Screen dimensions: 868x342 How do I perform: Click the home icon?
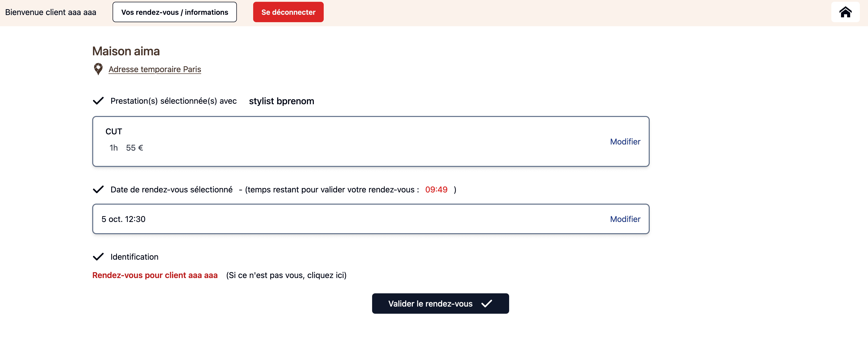[x=845, y=12]
